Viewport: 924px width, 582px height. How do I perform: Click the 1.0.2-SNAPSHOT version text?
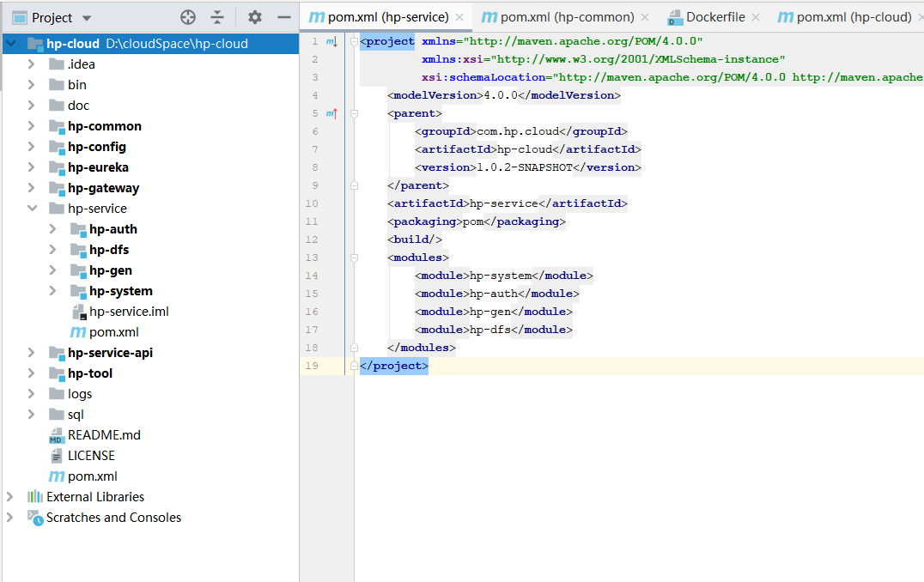point(525,167)
